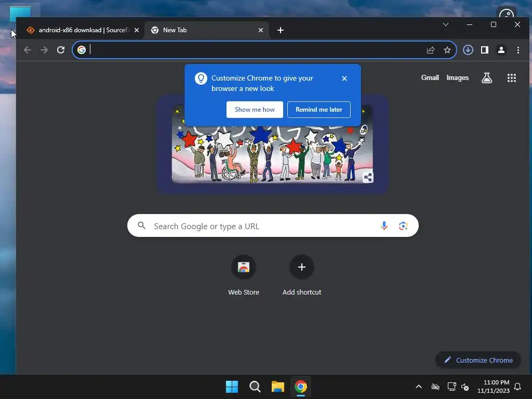Close the New Tab tab

261,30
